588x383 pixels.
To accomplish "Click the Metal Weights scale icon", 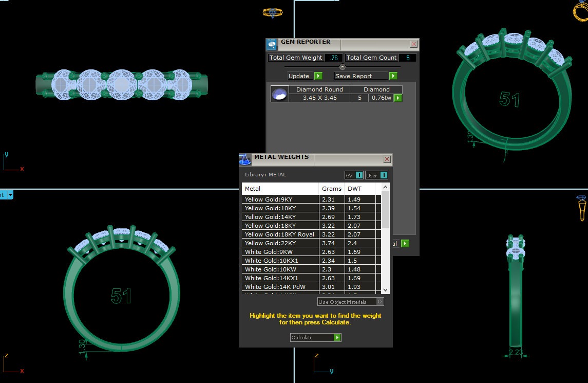I will 245,159.
